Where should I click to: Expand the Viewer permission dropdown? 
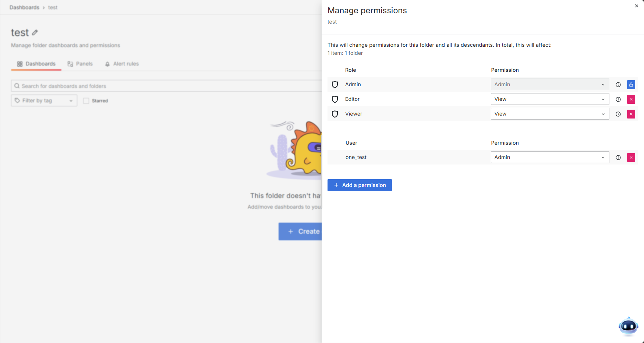[550, 114]
